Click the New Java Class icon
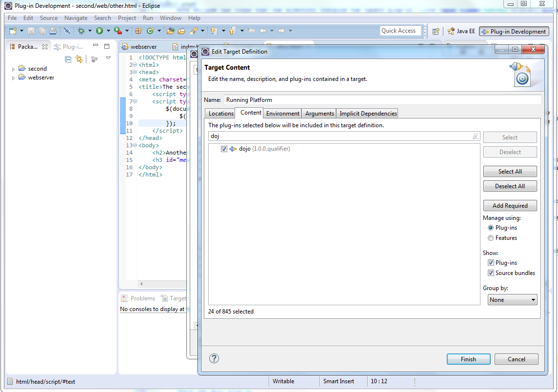This screenshot has height=392, width=558. click(150, 31)
